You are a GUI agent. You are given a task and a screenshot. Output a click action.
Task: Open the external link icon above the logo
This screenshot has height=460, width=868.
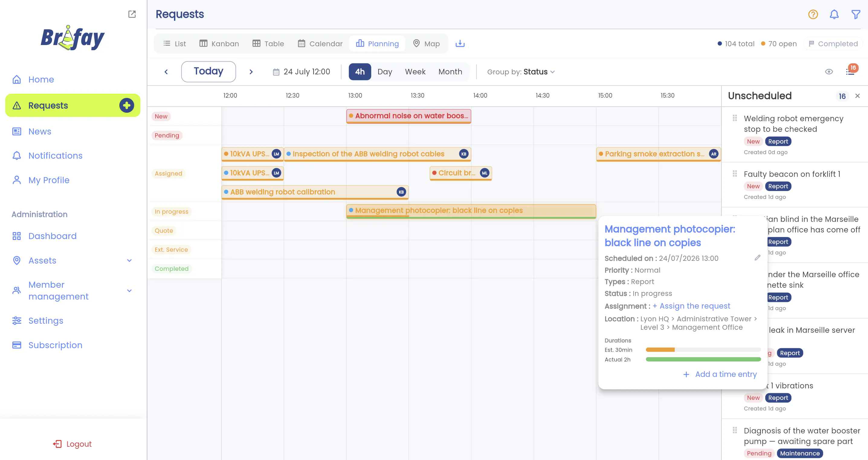(132, 14)
